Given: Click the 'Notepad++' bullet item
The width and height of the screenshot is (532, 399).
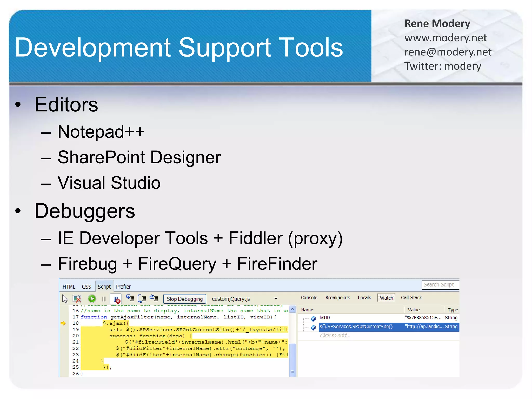Looking at the screenshot, I should [101, 132].
